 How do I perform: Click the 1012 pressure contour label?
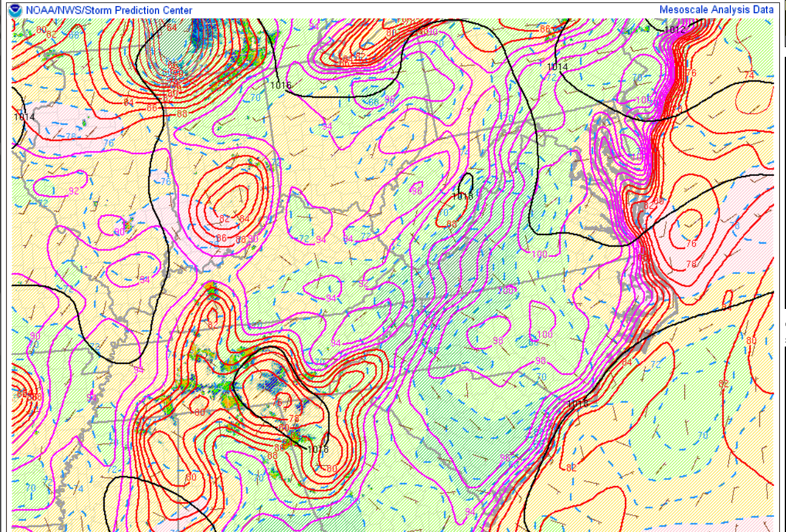tap(675, 29)
